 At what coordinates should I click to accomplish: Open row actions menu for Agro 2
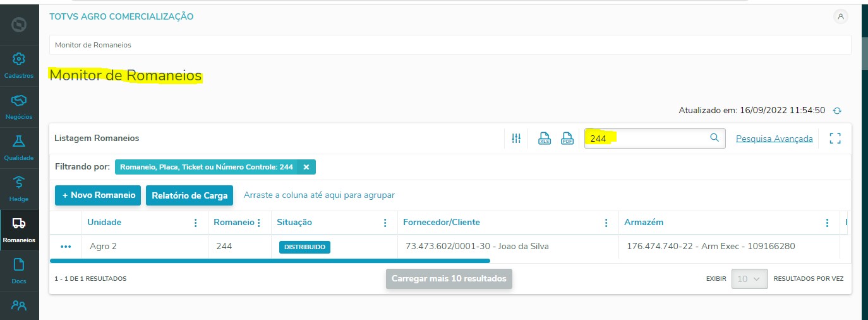click(x=66, y=247)
